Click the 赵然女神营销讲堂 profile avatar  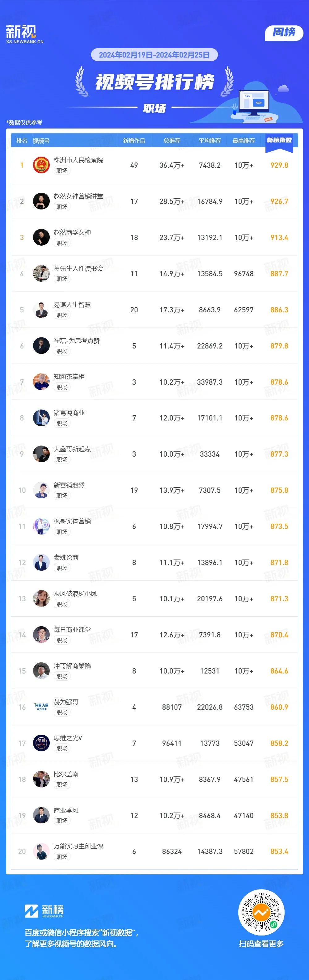(41, 201)
